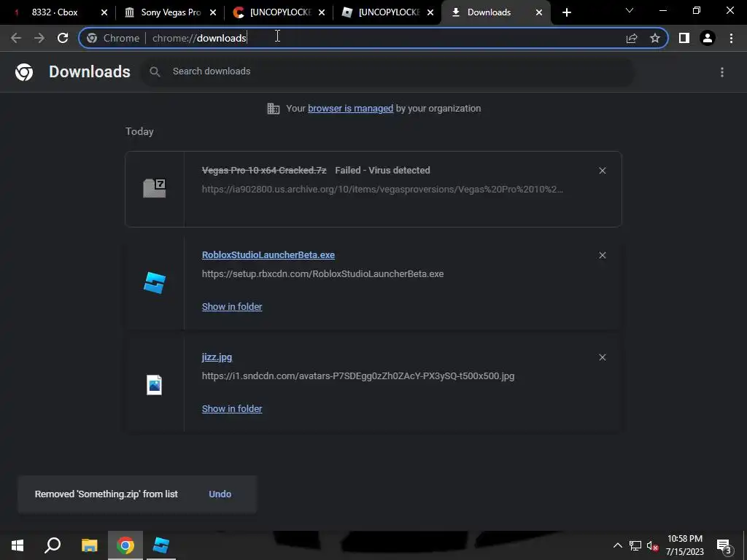This screenshot has height=560, width=747.
Task: Click the Roblox Studio file icon
Action: tap(155, 283)
